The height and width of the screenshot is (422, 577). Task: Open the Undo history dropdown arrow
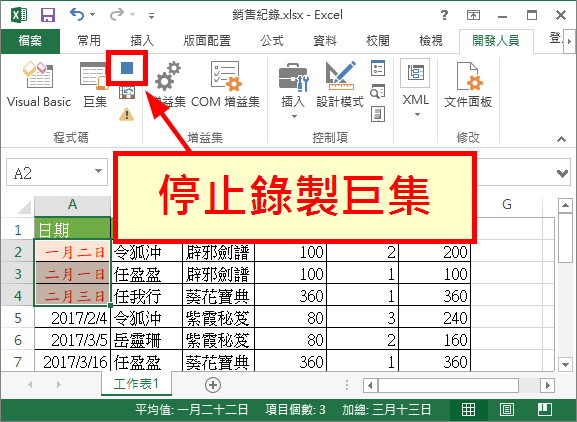click(x=93, y=15)
